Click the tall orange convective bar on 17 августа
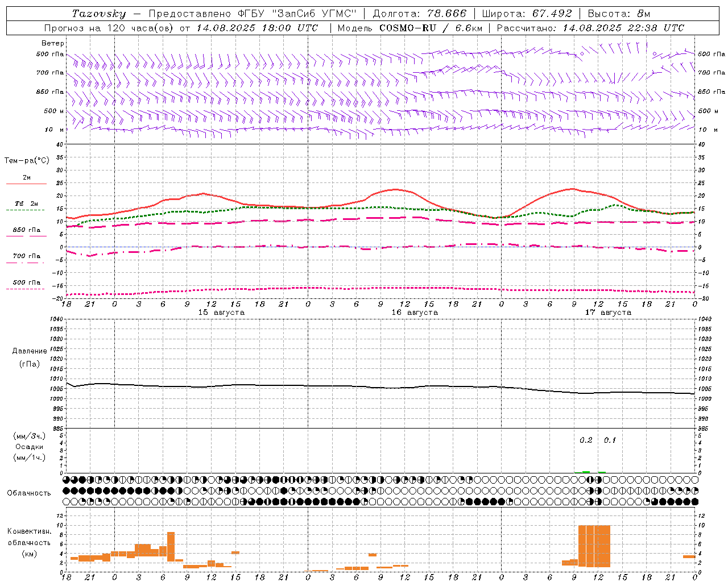728x582 pixels. pyautogui.click(x=594, y=546)
